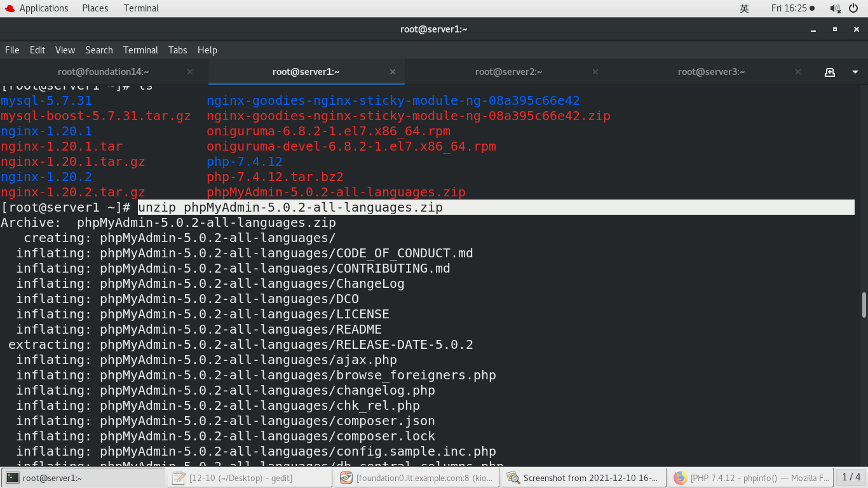This screenshot has width=868, height=488.
Task: Click nginx-goodies sticky module zip file name
Action: (x=409, y=116)
